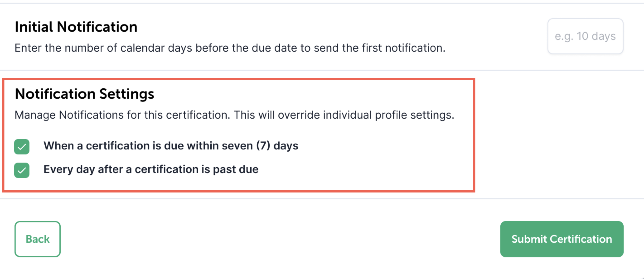644x279 pixels.
Task: Click the 'first notification' phrase in the description
Action: point(403,48)
